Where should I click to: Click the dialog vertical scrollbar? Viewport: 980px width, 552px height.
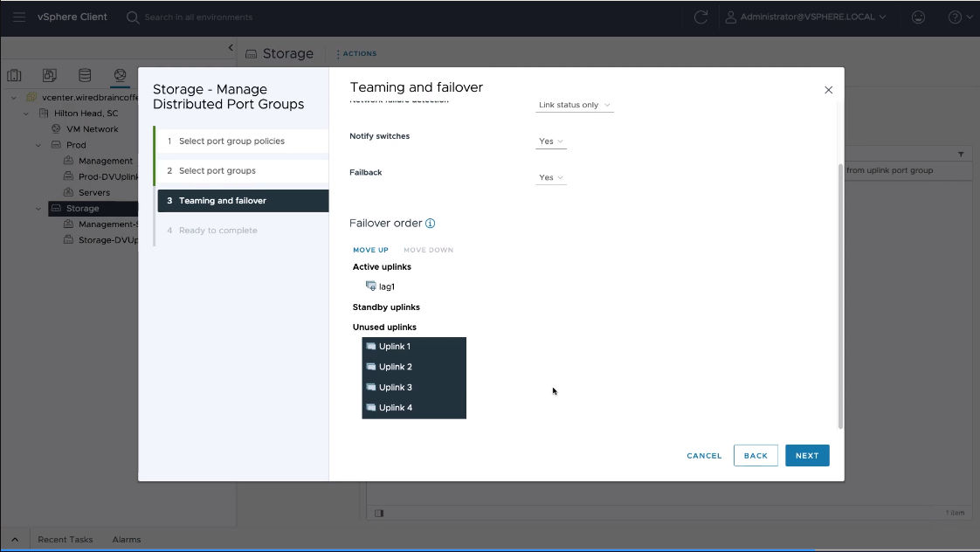840,295
